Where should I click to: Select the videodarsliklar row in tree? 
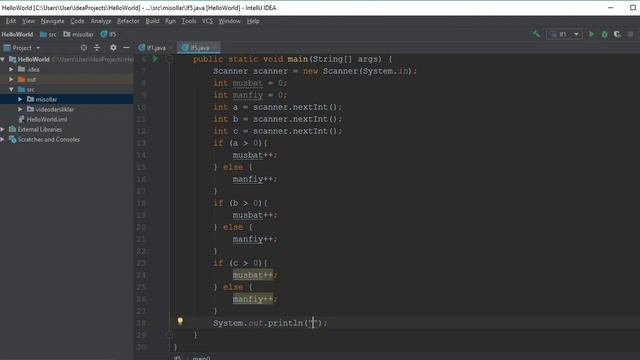[67, 109]
